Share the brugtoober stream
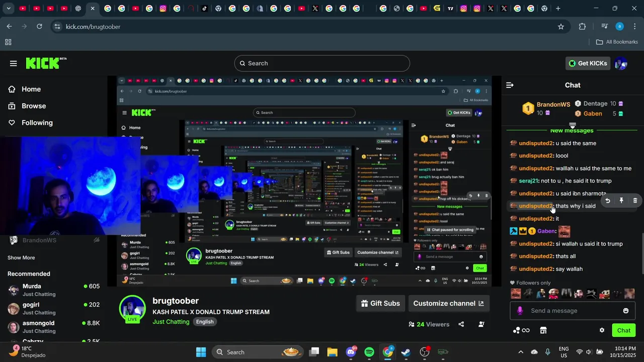Viewport: 644px width, 362px height. tap(461, 324)
